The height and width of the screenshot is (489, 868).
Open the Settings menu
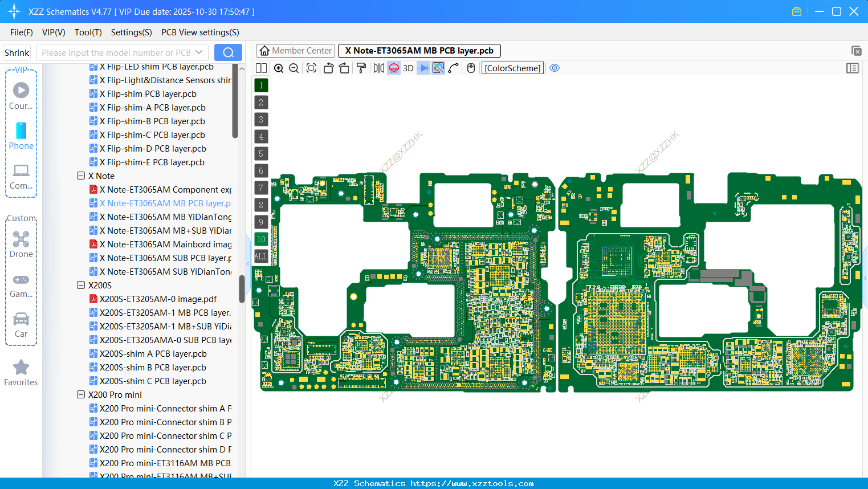tap(131, 32)
